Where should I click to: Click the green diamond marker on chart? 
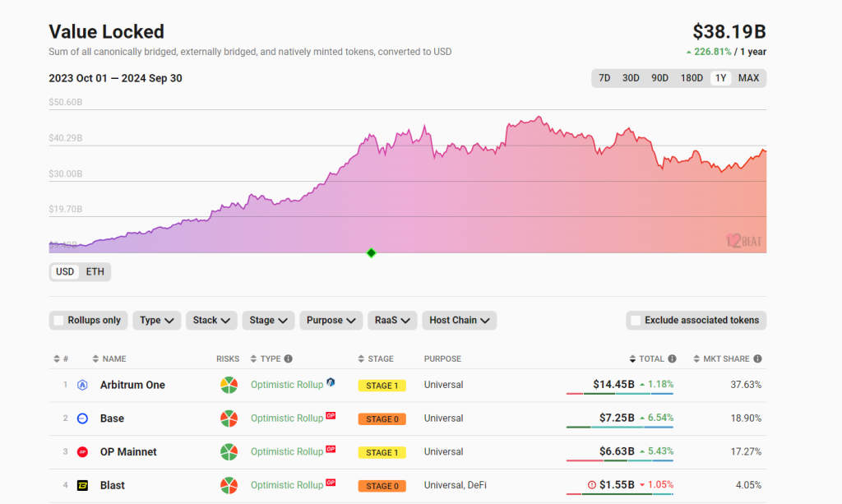(x=371, y=252)
